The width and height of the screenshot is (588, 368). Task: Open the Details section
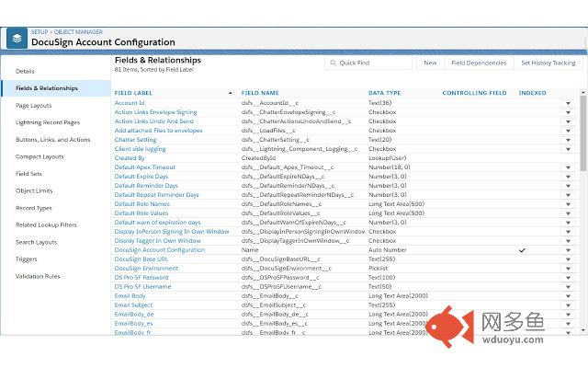25,71
